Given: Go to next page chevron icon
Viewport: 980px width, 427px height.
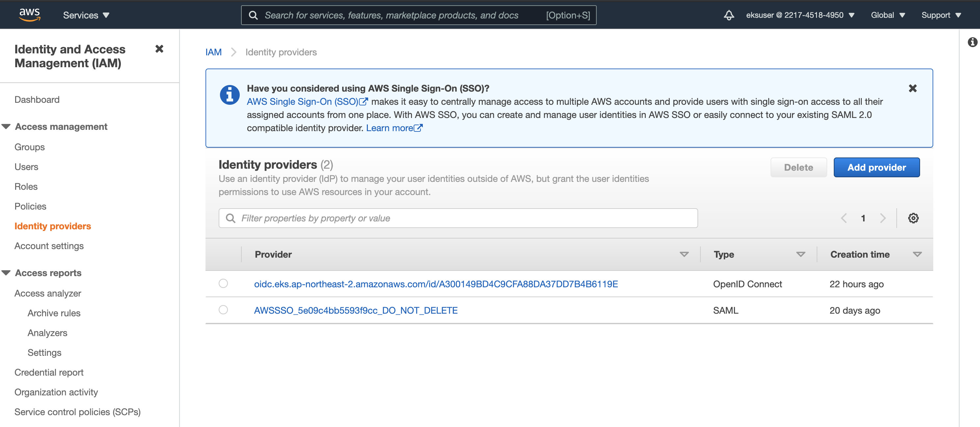Looking at the screenshot, I should click(x=883, y=218).
